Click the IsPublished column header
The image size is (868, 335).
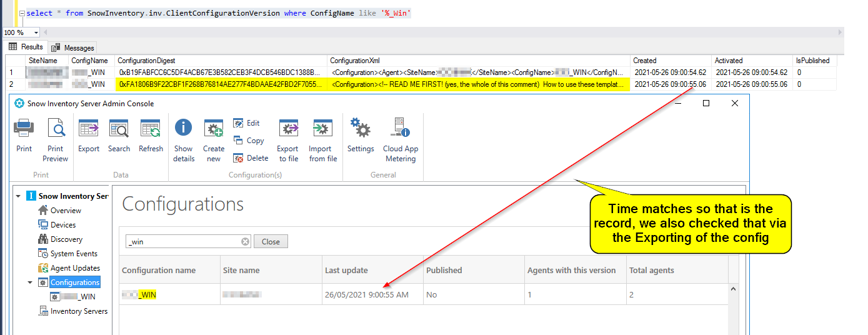click(x=814, y=61)
